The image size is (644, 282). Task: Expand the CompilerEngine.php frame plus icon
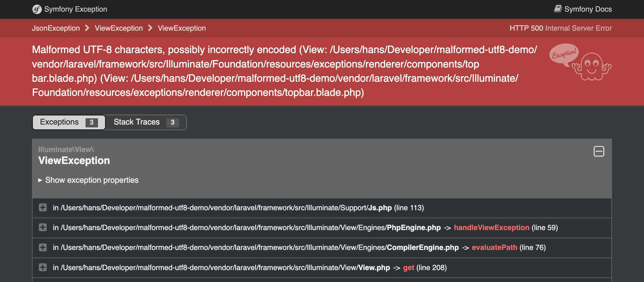click(x=43, y=247)
